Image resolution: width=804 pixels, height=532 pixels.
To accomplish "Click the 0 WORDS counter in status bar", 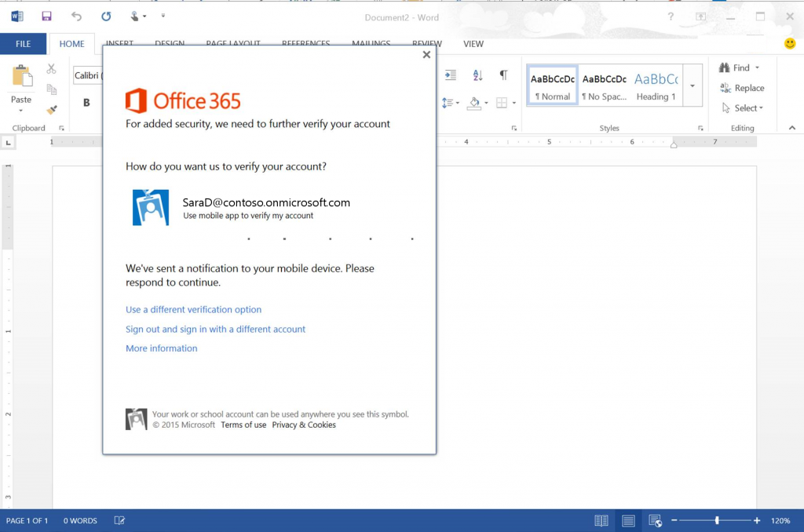I will (x=79, y=520).
